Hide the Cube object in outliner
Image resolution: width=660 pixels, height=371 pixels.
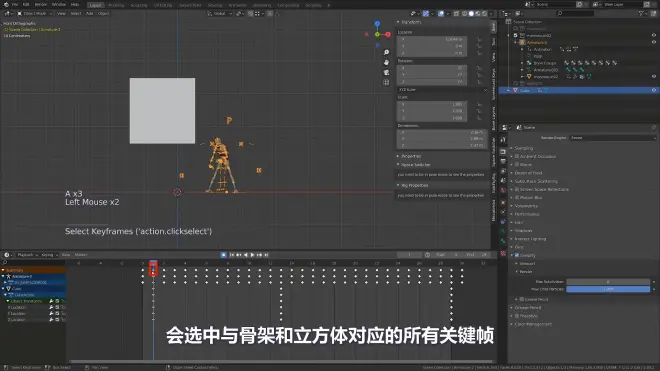[x=654, y=90]
